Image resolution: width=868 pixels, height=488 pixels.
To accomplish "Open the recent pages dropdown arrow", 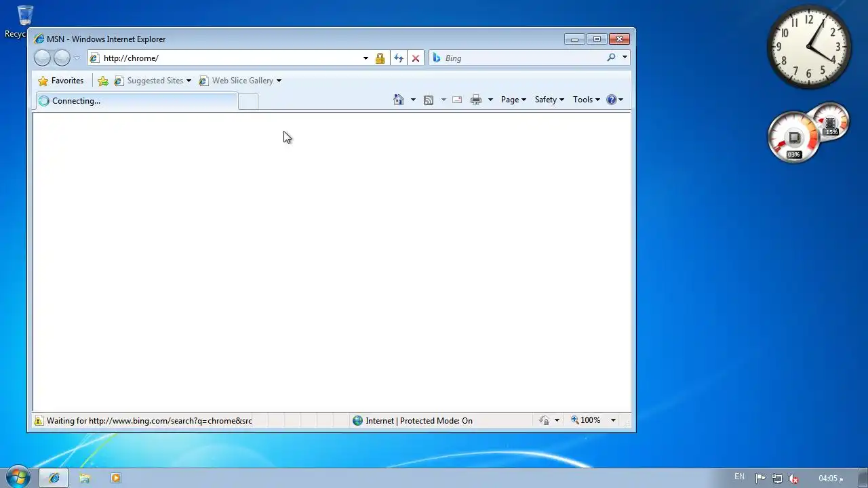I will [77, 58].
